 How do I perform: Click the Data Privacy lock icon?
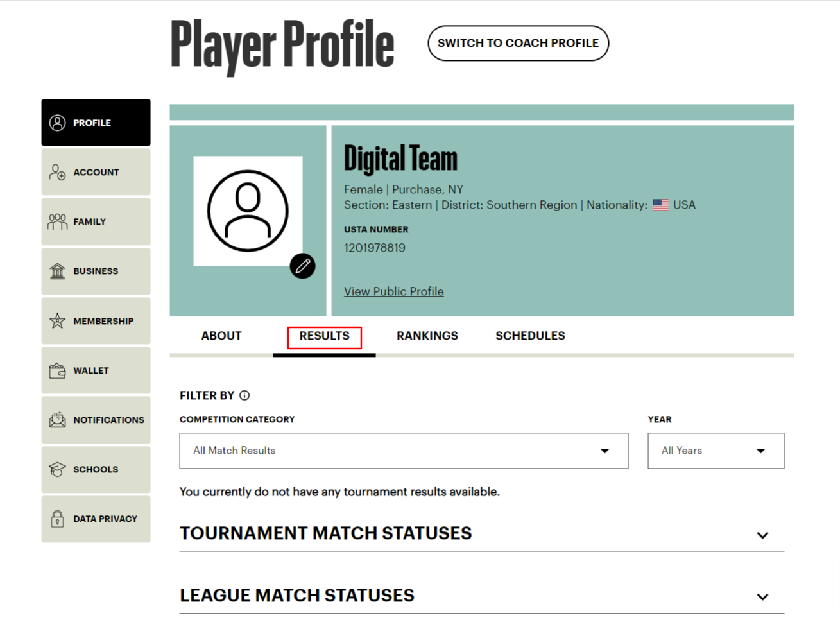(57, 519)
